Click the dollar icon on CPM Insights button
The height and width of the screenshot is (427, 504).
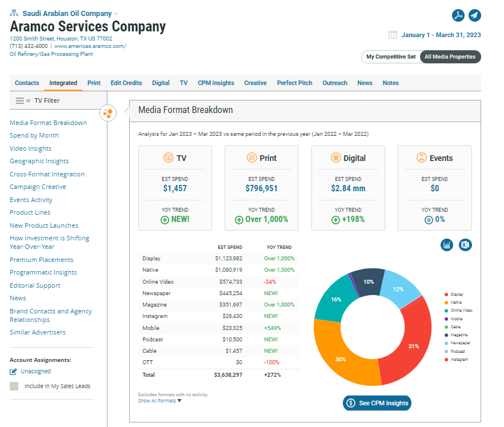tap(351, 403)
